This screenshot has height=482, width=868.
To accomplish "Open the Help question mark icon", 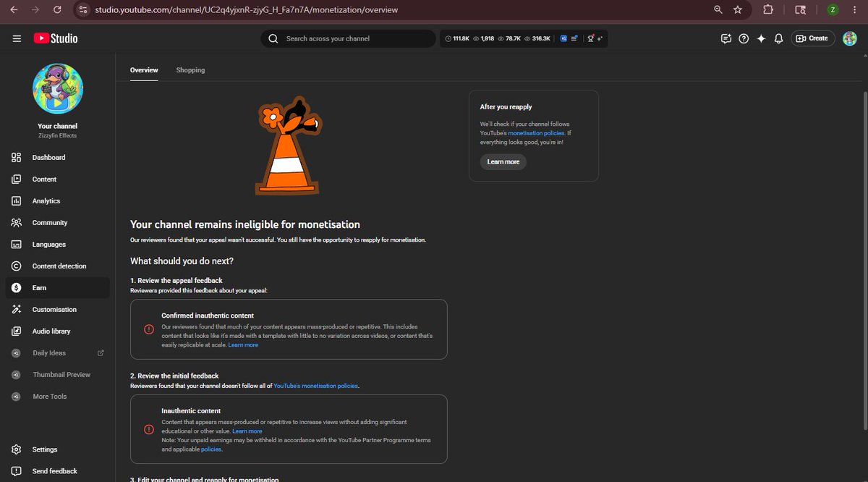I will pyautogui.click(x=744, y=38).
